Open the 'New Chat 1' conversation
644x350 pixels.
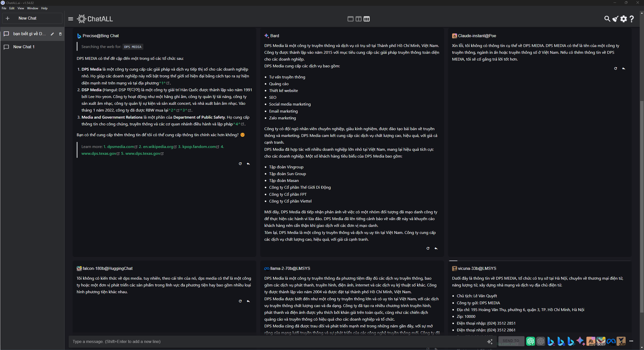32,47
